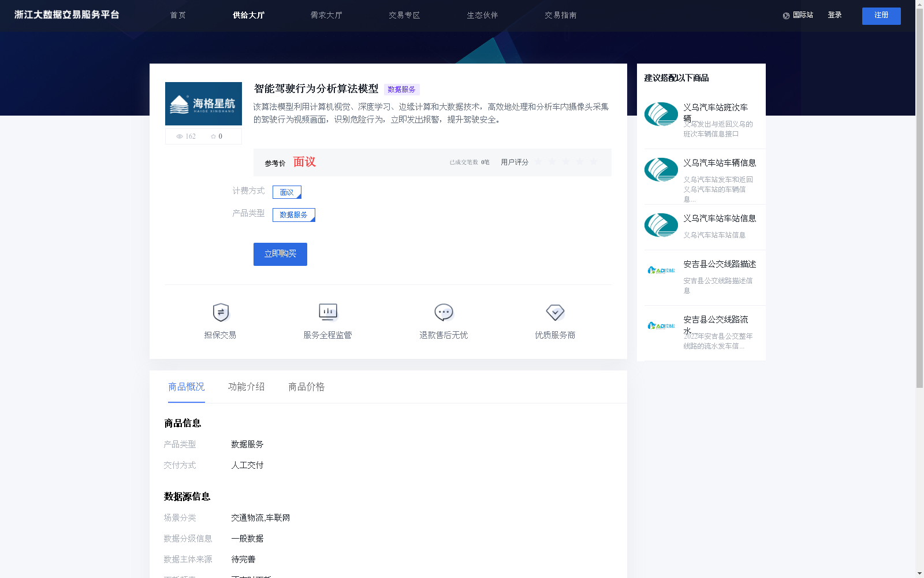
Task: Open 交易指南 navigation item
Action: pos(560,15)
